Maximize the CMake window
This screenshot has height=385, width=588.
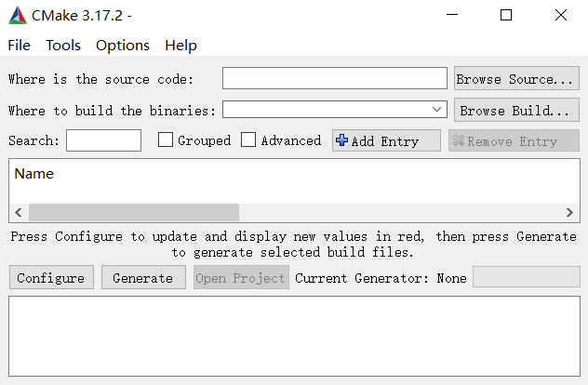[x=506, y=15]
